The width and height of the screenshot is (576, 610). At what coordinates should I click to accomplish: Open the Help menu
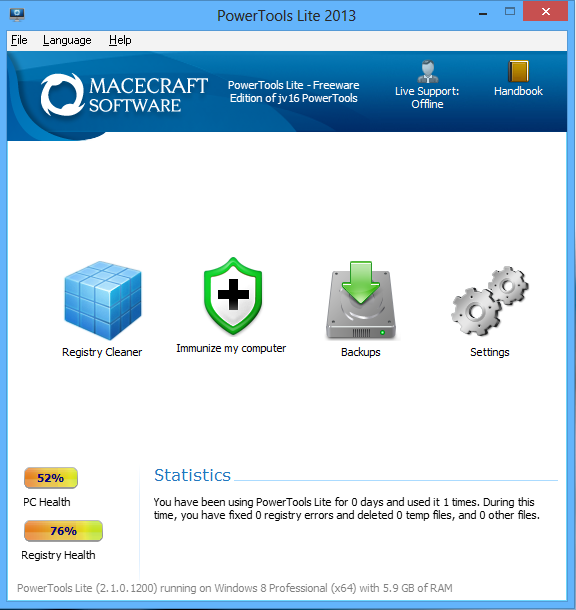[120, 40]
